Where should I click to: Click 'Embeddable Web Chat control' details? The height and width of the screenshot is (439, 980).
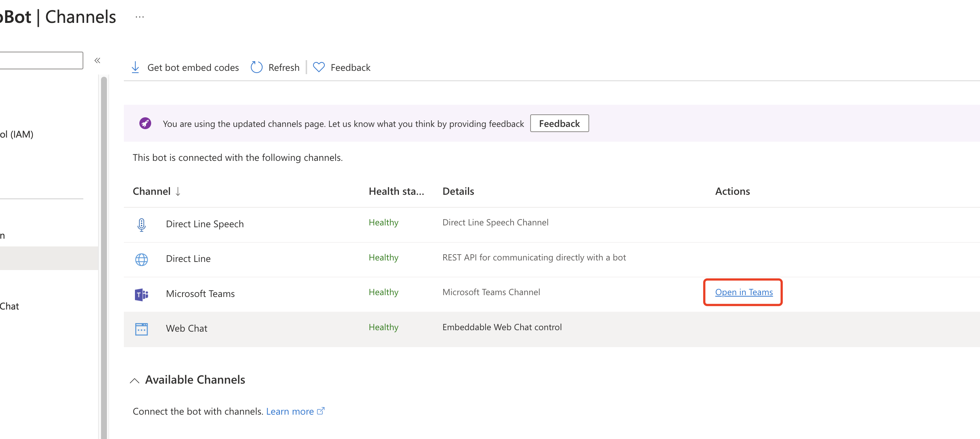502,327
